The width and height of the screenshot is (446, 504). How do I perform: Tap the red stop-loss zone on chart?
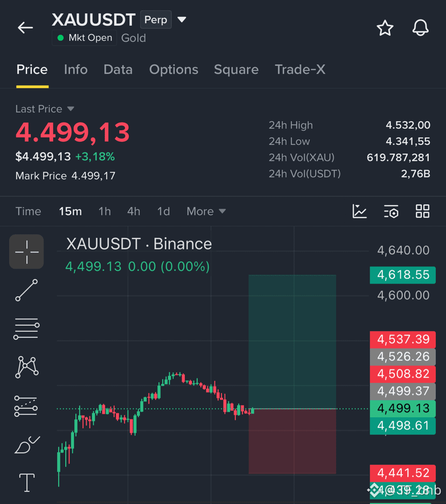coord(292,441)
